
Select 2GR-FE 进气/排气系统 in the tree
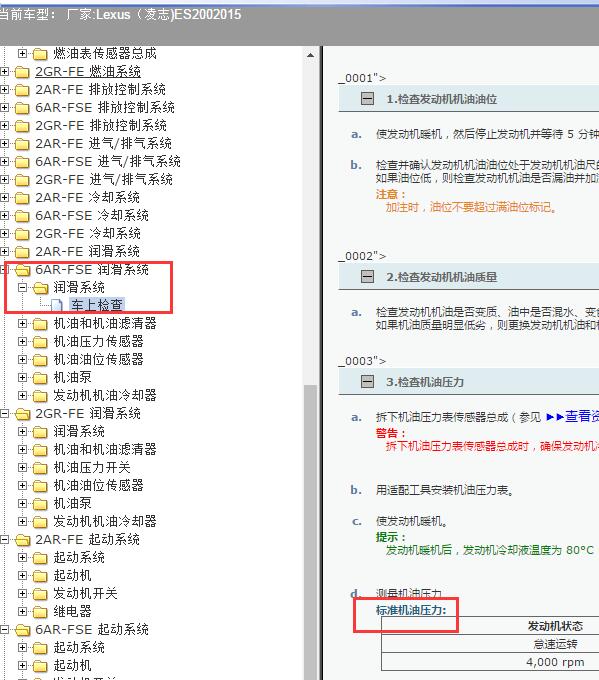click(x=104, y=179)
